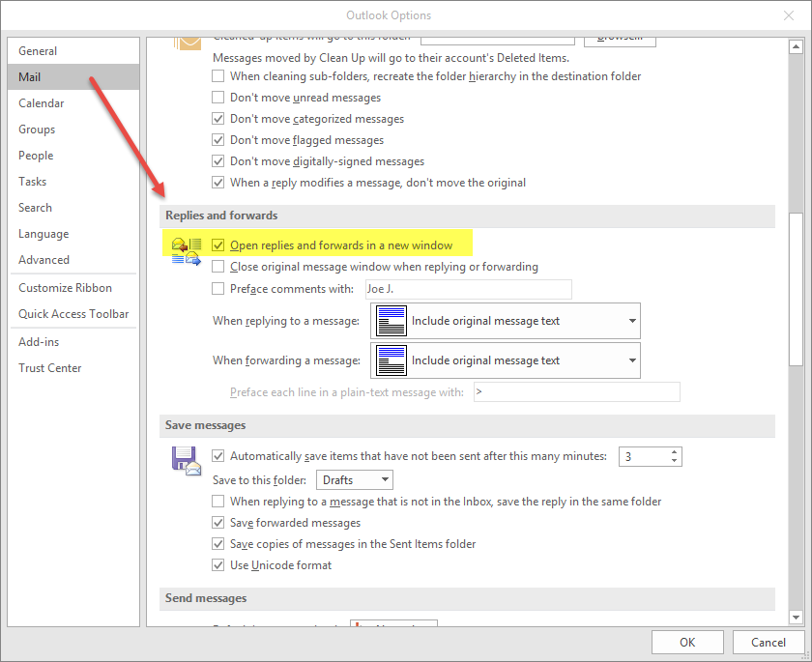Close the Outlook Options dialog
Screen dimensions: 812x662
tap(788, 15)
